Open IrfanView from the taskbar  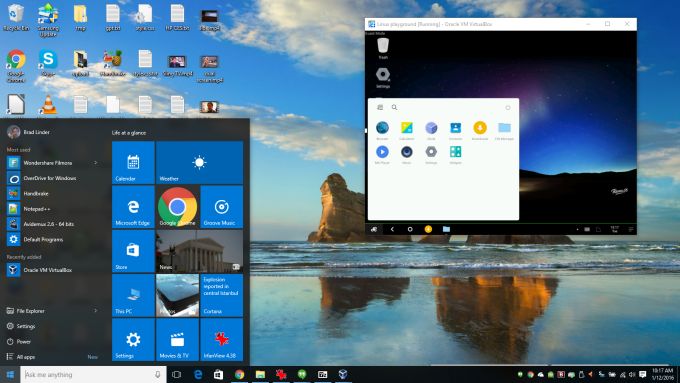pos(281,374)
